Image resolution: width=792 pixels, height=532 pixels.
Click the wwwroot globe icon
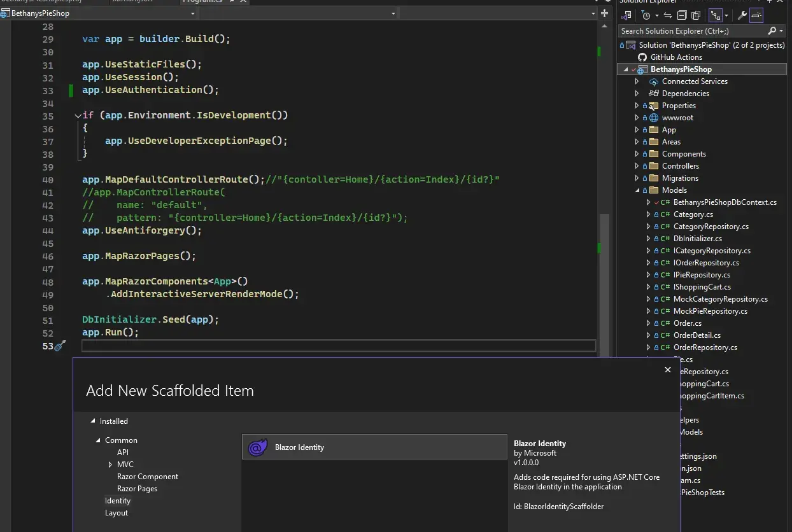tap(653, 118)
